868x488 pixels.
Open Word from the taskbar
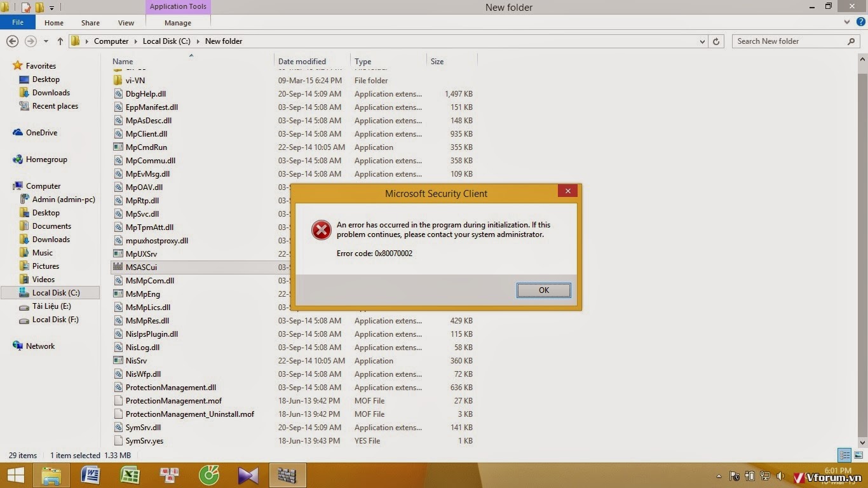click(90, 475)
